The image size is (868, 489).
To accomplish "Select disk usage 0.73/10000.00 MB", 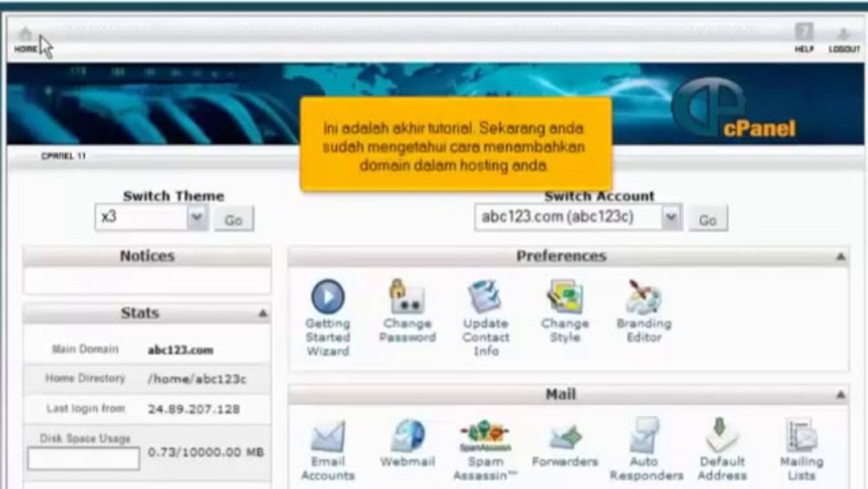I will [x=206, y=452].
